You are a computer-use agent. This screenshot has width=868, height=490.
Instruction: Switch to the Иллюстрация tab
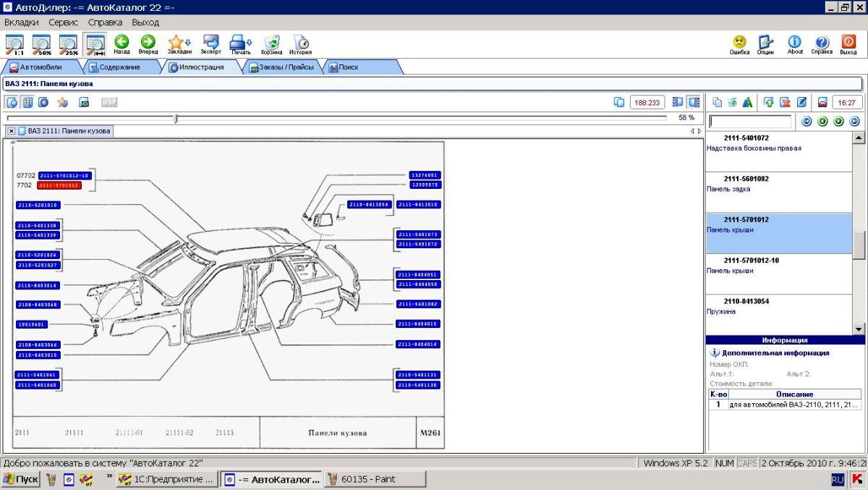coord(201,67)
